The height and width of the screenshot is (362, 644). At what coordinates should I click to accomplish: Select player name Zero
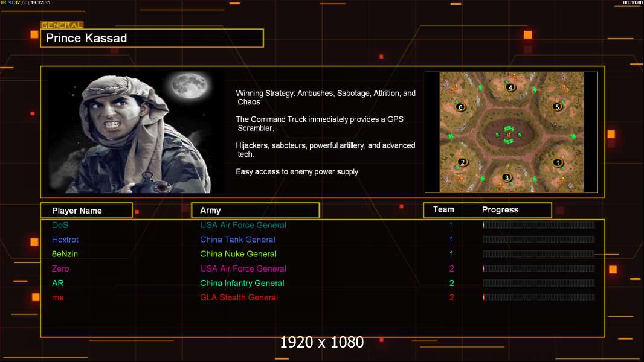click(x=60, y=268)
